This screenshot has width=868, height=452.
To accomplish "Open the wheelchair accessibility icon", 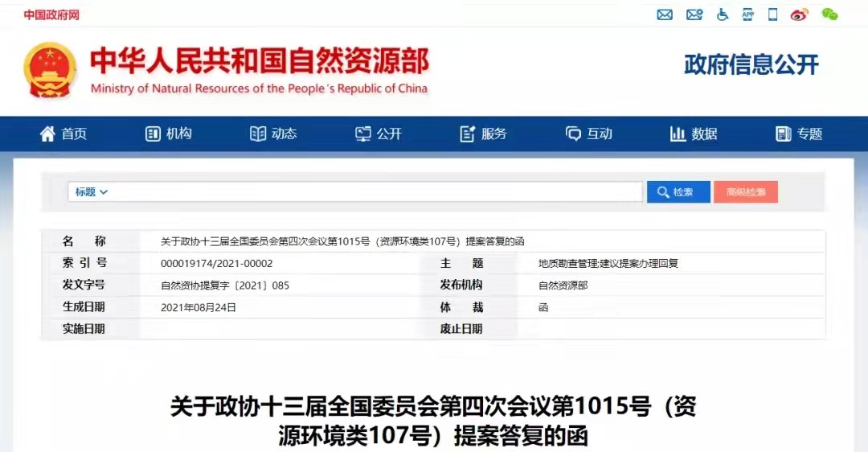I will 723,15.
